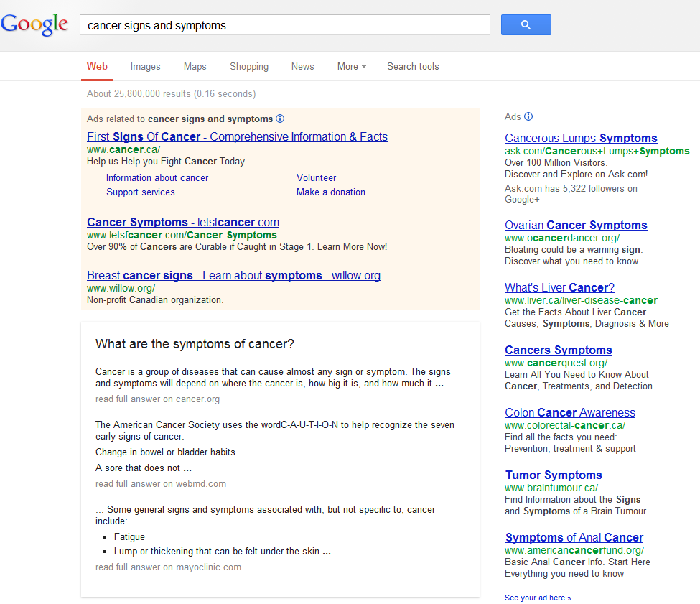
Task: Open 'First Signs Of Cancer' ad link
Action: 237,136
